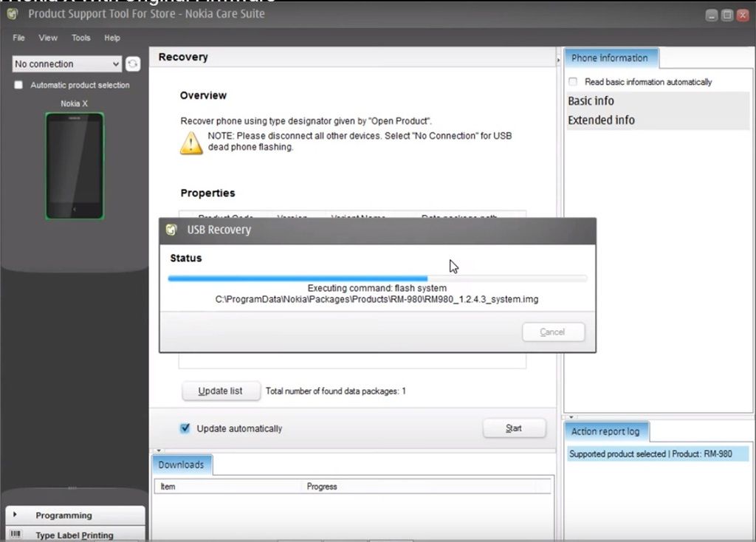Expand the Basic info section
Image resolution: width=756 pixels, height=542 pixels.
point(591,101)
